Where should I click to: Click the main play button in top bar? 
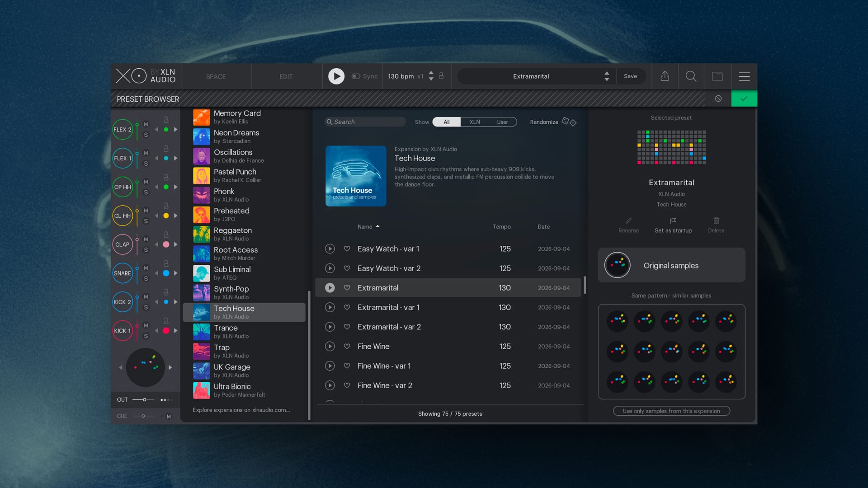336,76
